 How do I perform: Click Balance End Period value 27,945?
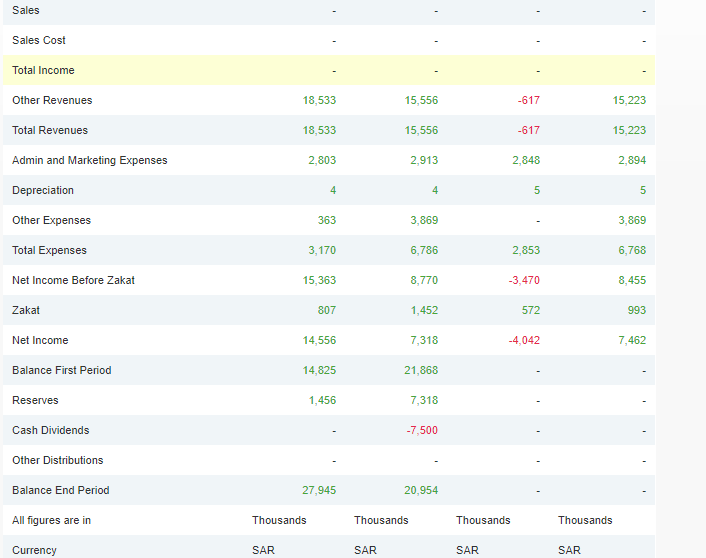click(x=319, y=490)
